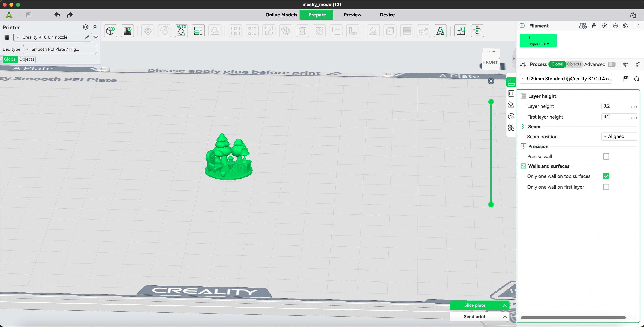Open the Seam position Aligned dropdown

[619, 136]
